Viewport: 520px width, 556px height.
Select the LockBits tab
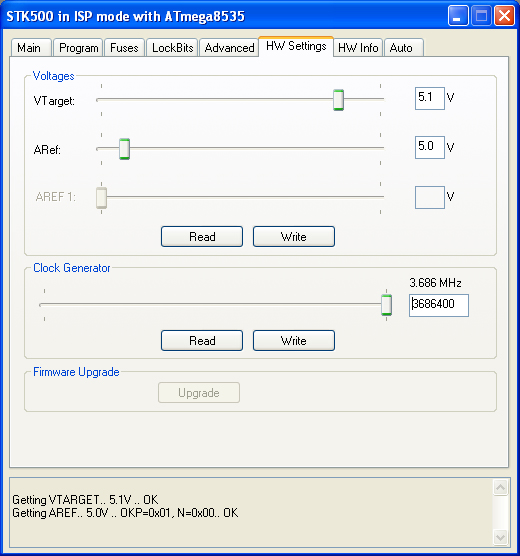click(172, 48)
